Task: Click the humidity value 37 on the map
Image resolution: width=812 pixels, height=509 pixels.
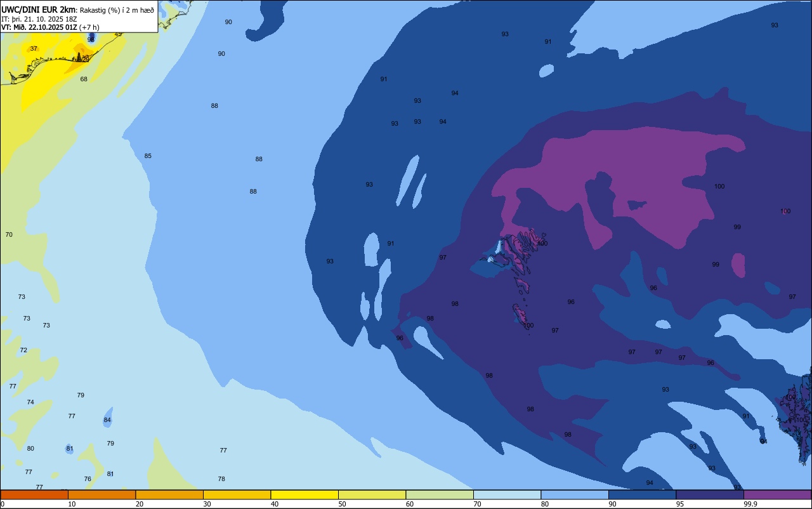Action: 34,48
